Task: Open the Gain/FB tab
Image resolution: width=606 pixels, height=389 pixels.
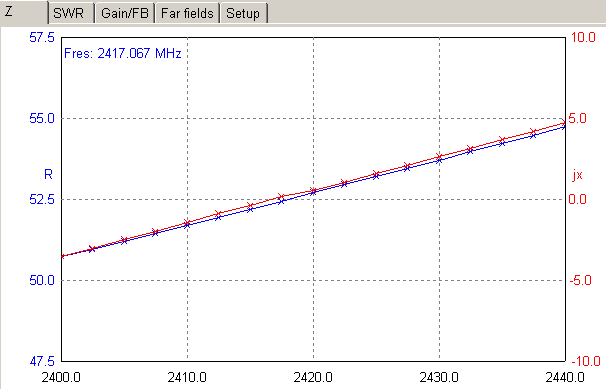Action: [125, 13]
